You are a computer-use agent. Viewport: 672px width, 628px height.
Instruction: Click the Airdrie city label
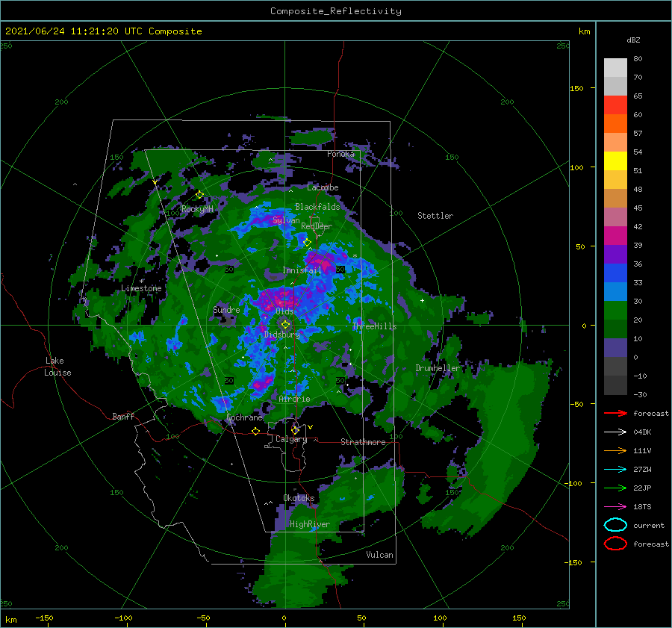click(x=294, y=399)
